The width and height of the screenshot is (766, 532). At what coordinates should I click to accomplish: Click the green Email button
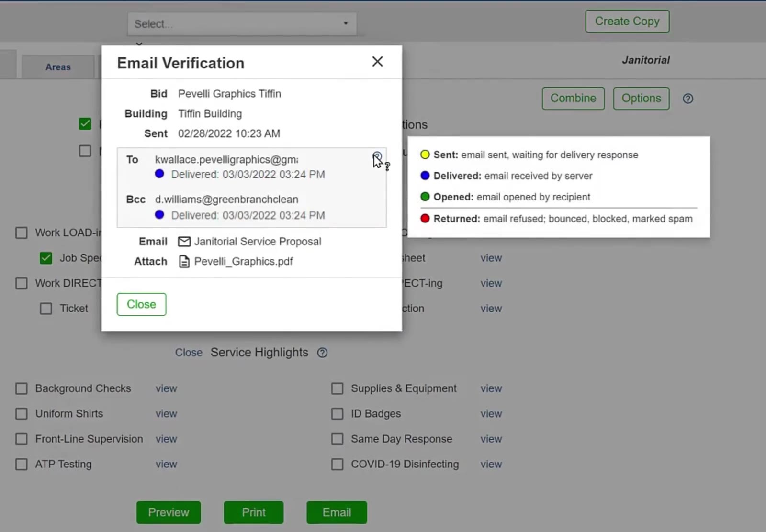tap(337, 512)
